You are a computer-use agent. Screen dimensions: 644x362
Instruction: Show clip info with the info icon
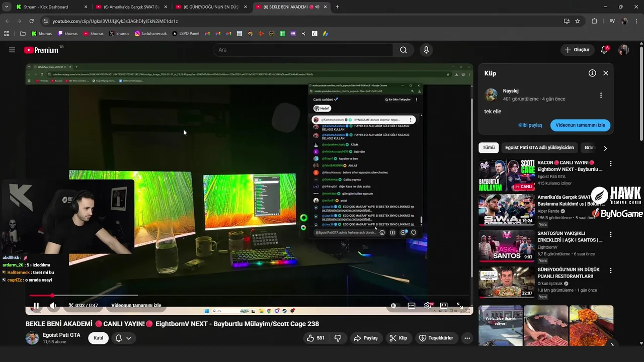592,73
